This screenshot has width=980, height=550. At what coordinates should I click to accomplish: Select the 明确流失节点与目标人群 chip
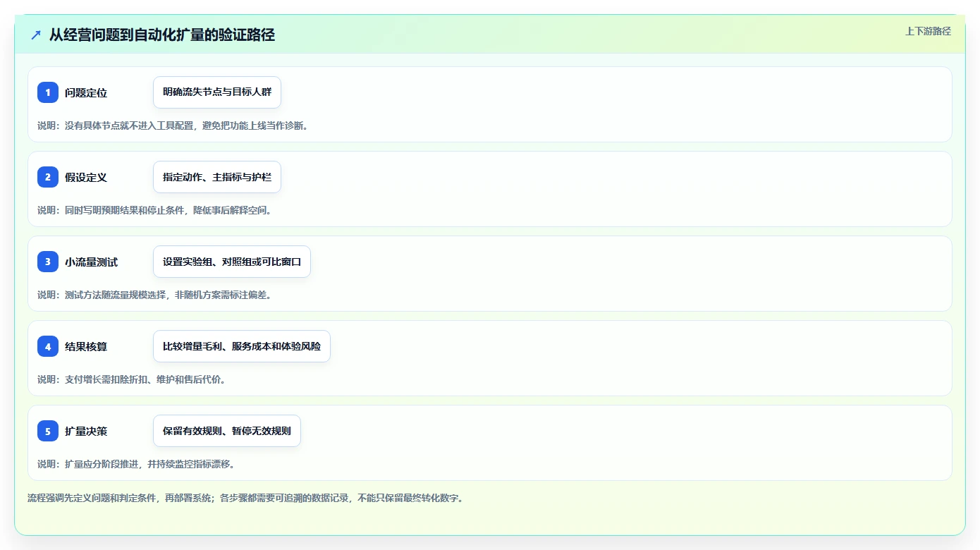coord(217,92)
